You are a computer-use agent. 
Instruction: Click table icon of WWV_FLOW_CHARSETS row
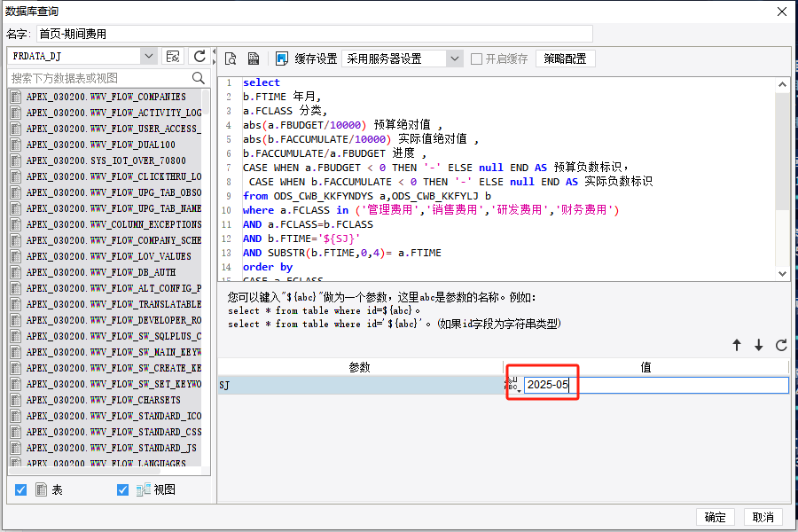(16, 400)
